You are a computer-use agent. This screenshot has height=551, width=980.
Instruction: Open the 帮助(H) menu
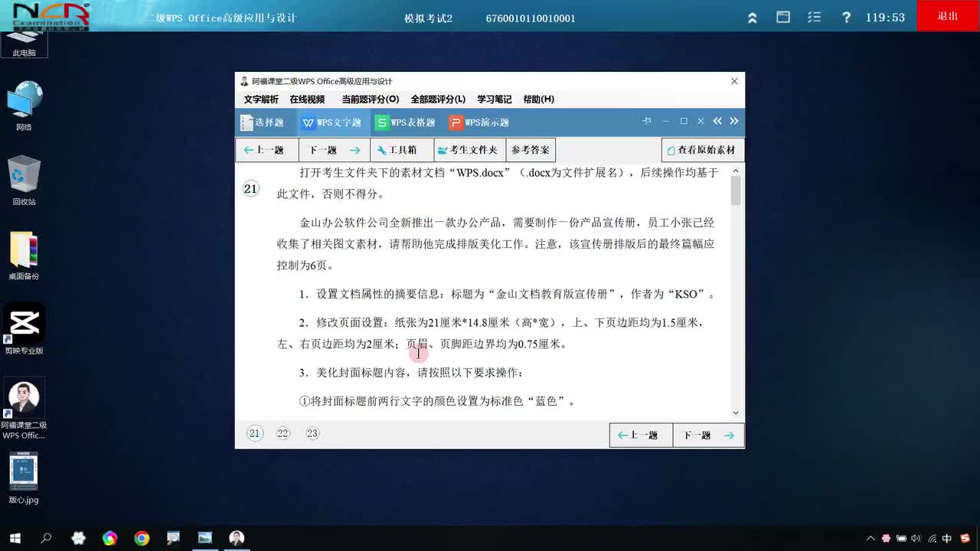click(x=539, y=99)
